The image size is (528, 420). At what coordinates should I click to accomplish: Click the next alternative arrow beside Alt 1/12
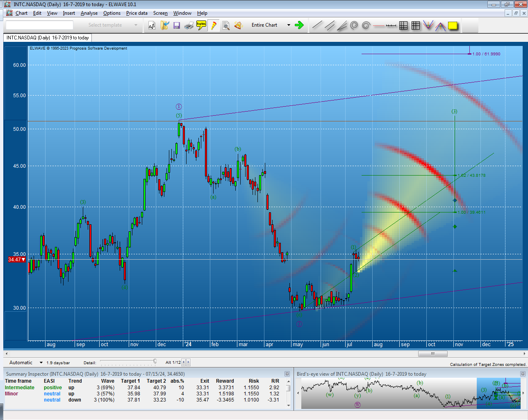(188, 362)
